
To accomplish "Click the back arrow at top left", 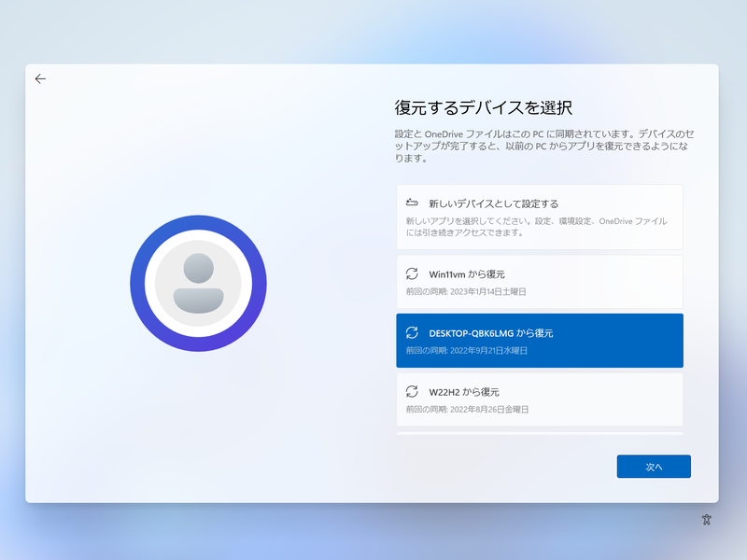I will (x=40, y=78).
